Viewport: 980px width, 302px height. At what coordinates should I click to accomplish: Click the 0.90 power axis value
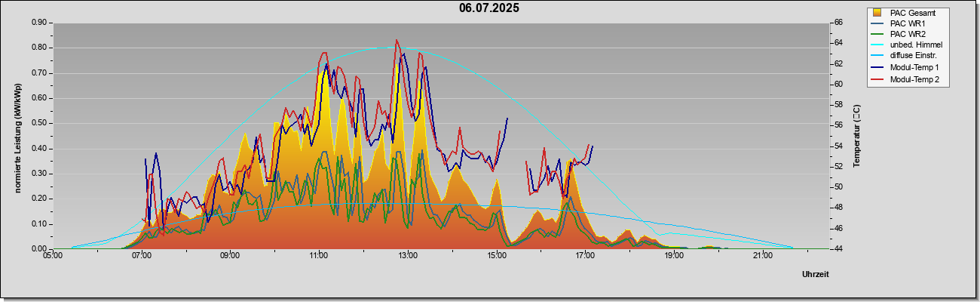(x=39, y=23)
